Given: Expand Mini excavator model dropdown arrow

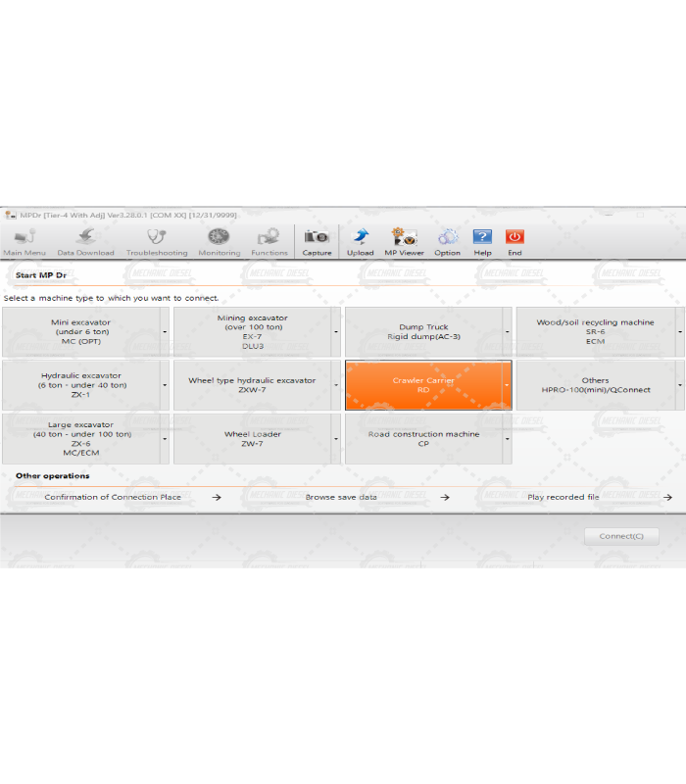Looking at the screenshot, I should pyautogui.click(x=165, y=332).
